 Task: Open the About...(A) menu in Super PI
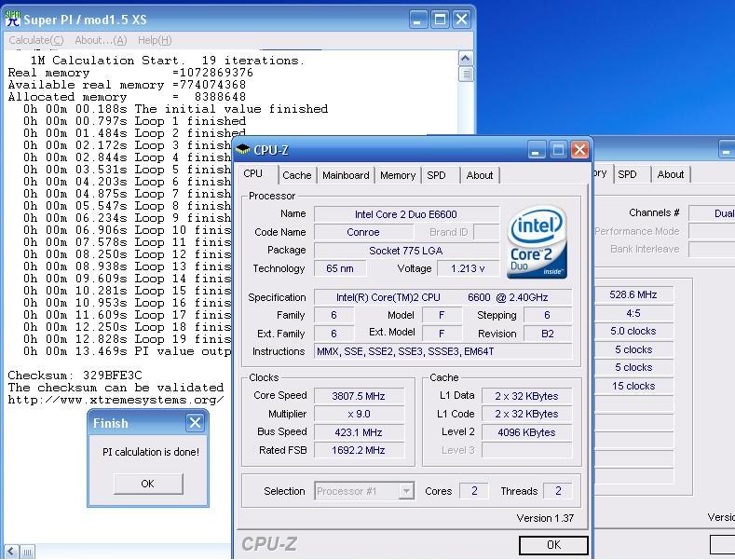[101, 40]
